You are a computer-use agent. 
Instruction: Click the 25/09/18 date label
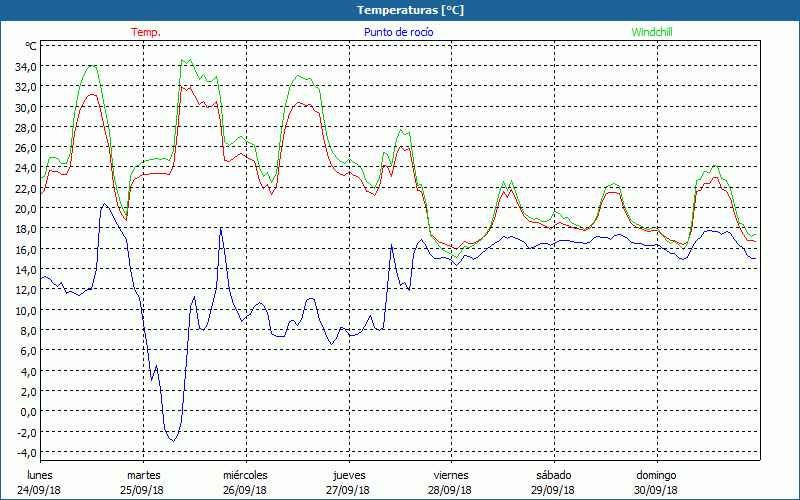pos(142,490)
